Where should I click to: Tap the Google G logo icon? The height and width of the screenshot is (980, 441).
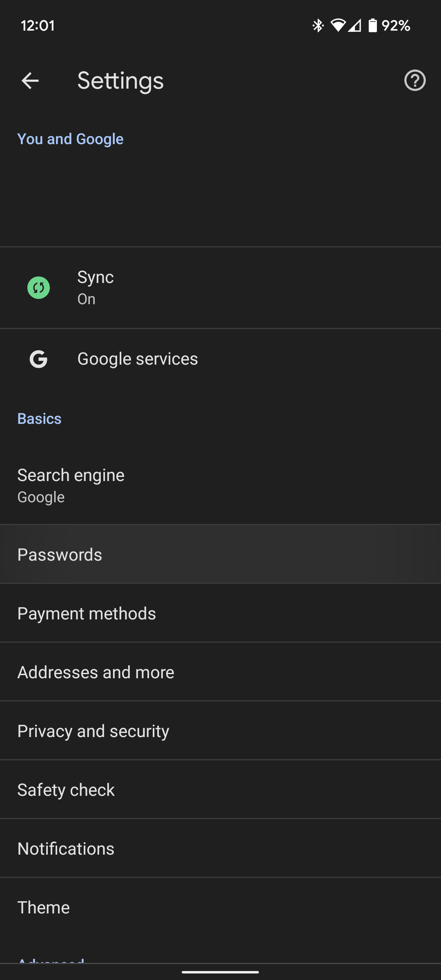[39, 359]
